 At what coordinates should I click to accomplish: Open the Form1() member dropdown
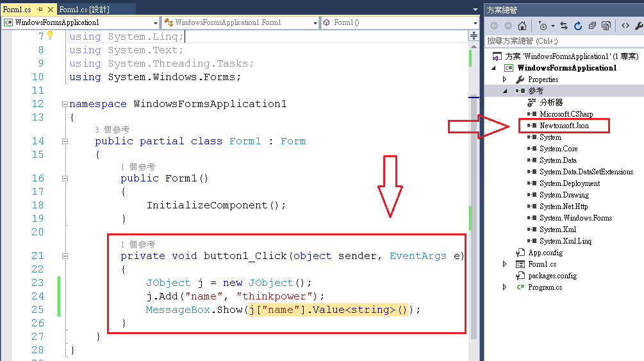tap(475, 22)
